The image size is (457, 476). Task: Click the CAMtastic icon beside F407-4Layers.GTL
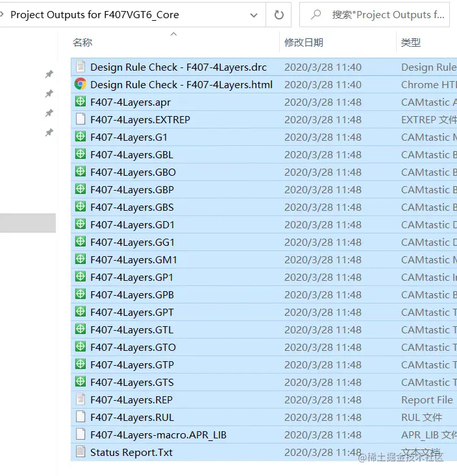80,329
